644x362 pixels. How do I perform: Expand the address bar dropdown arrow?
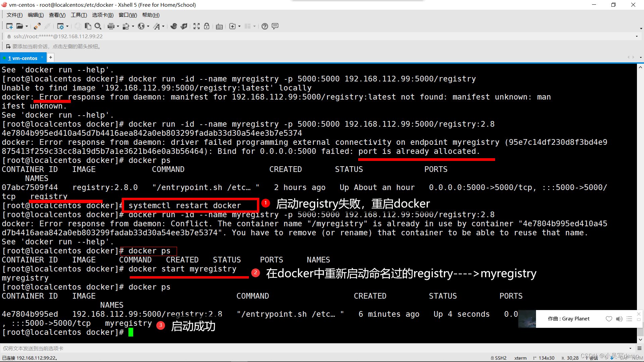(x=637, y=36)
